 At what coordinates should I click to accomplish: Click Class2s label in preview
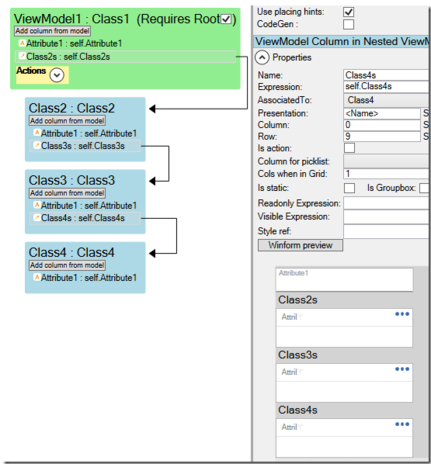point(298,300)
